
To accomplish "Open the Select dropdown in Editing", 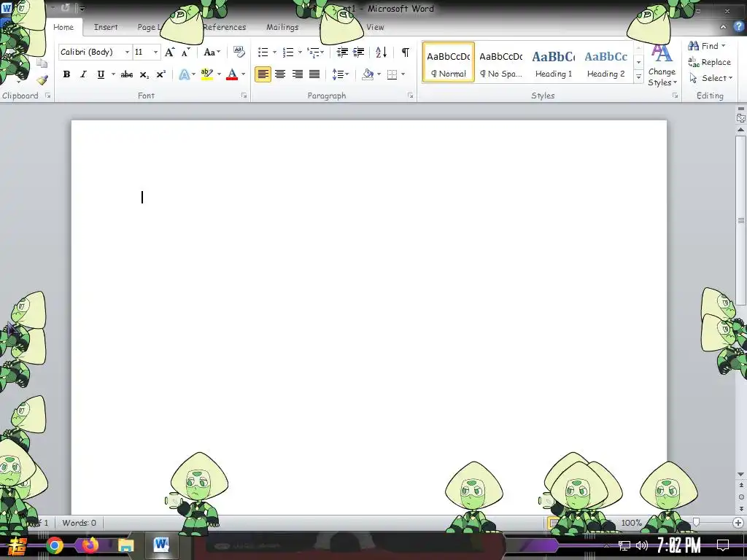I will pyautogui.click(x=711, y=78).
